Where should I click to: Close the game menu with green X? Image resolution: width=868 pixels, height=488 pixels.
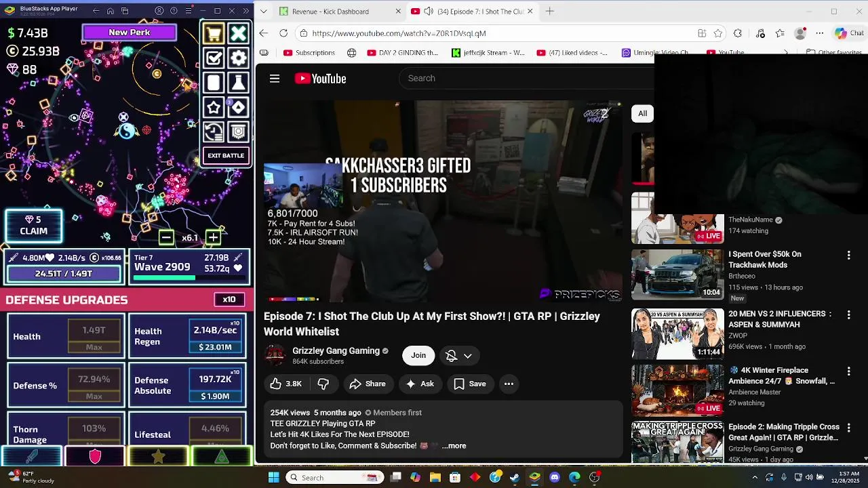[x=238, y=34]
